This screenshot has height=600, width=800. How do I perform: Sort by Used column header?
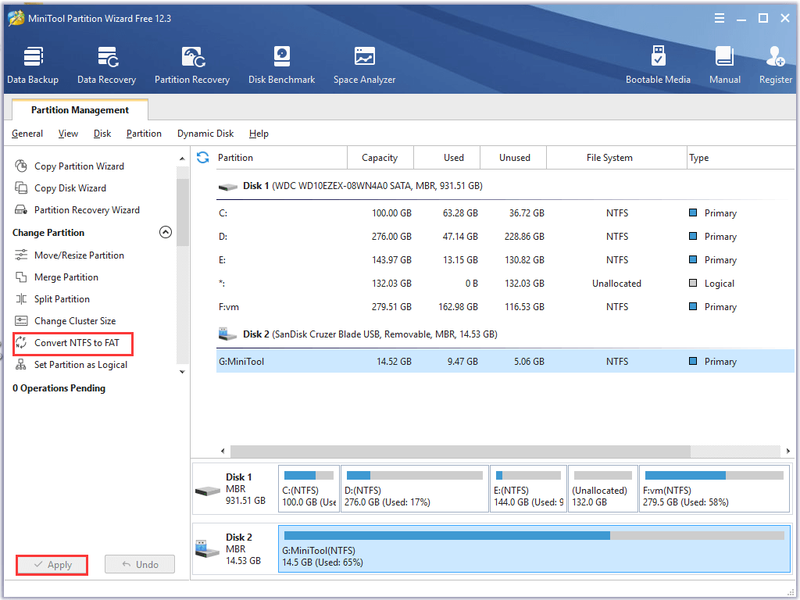447,158
